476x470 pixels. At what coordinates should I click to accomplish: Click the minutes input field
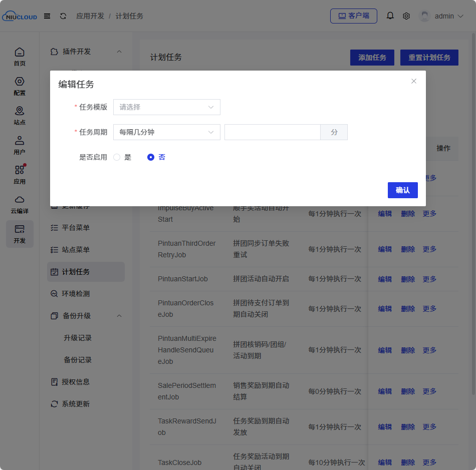click(273, 132)
